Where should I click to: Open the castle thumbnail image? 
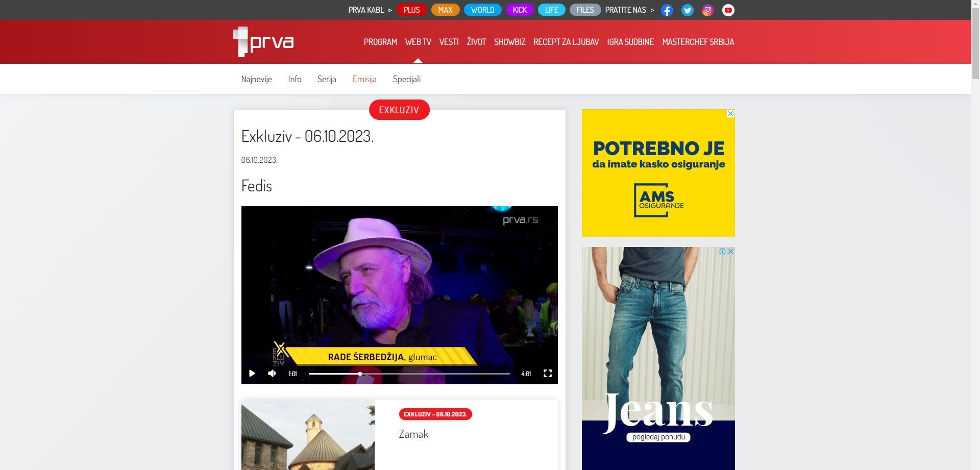coord(308,435)
